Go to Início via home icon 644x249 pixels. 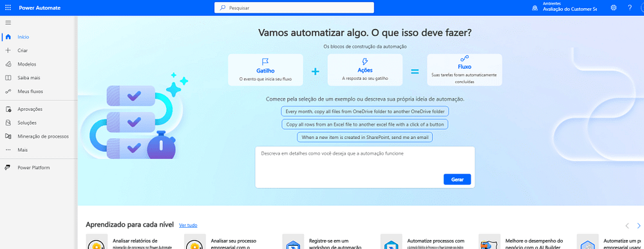click(x=8, y=37)
